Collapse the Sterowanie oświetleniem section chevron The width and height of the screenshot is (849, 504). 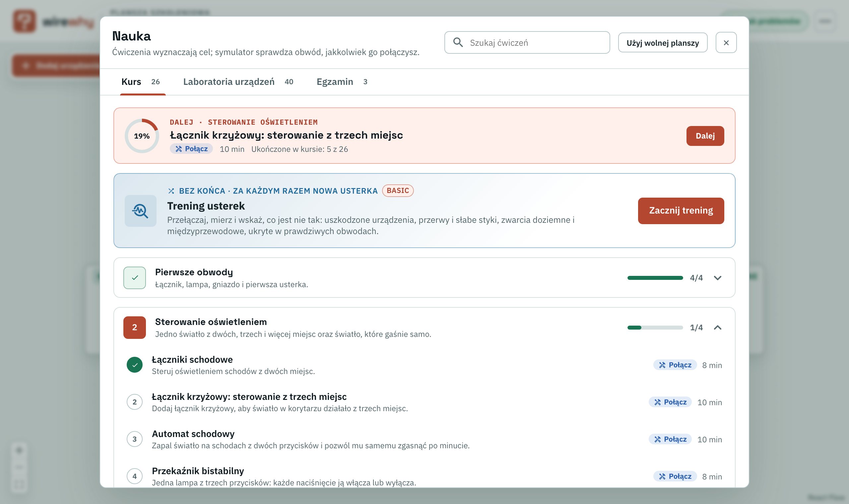[717, 327]
